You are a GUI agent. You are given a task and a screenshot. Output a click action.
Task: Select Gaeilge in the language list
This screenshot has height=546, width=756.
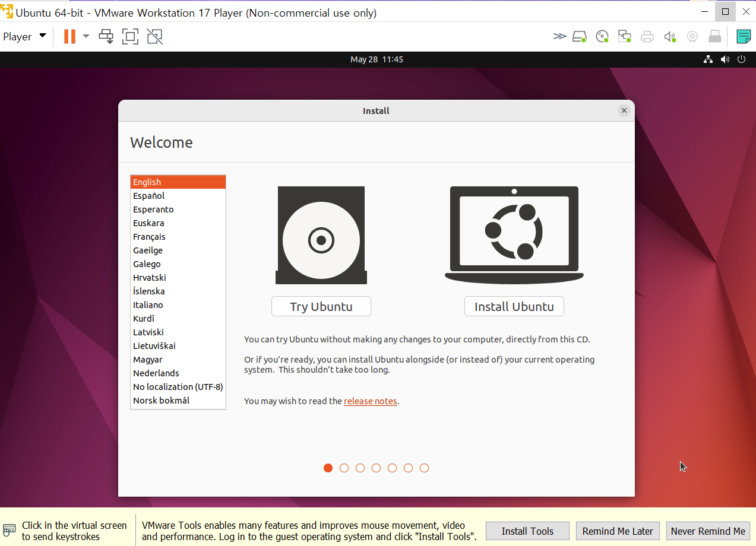click(178, 250)
